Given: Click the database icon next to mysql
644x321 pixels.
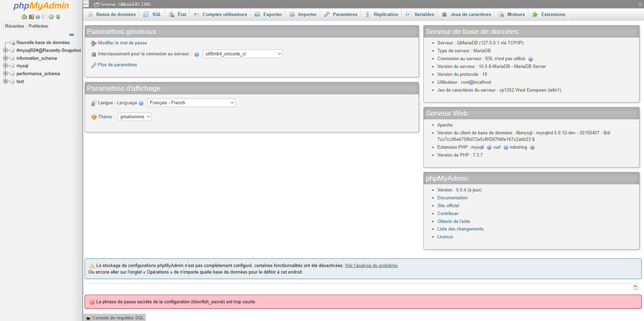Looking at the screenshot, I should [x=13, y=66].
